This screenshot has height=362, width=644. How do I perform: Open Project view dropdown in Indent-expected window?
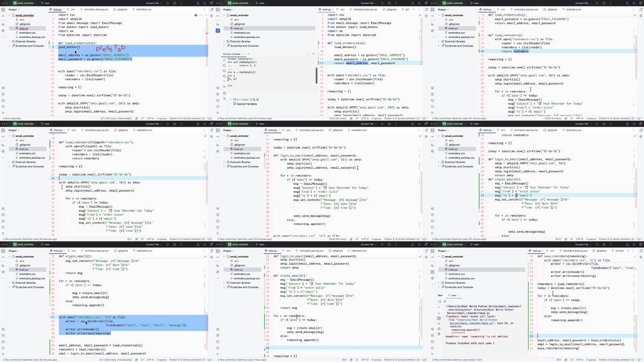[x=14, y=10]
